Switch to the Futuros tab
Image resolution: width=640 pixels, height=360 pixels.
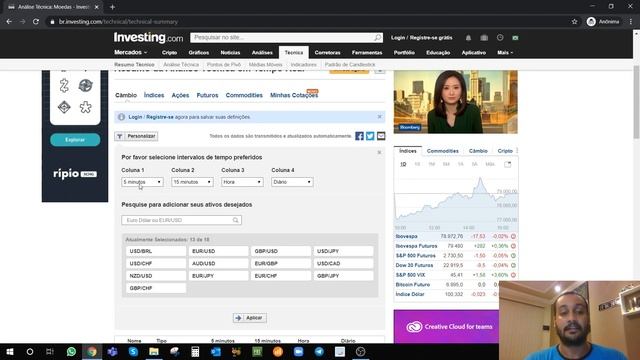[207, 95]
